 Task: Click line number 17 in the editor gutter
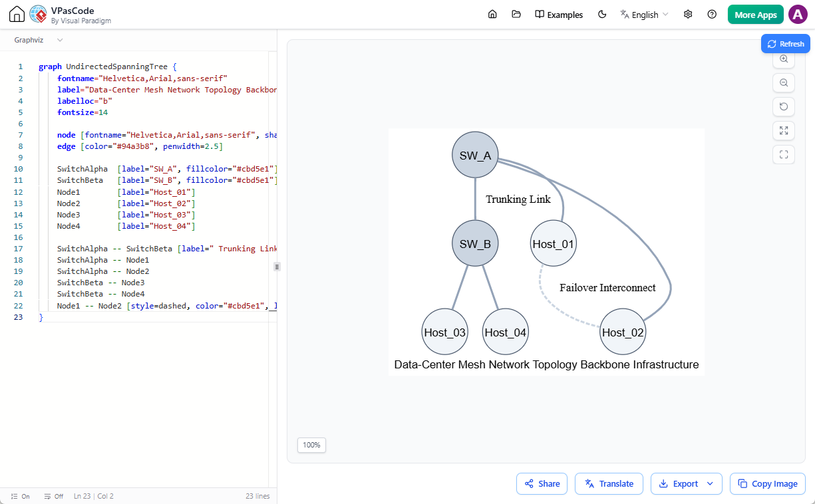pos(19,249)
